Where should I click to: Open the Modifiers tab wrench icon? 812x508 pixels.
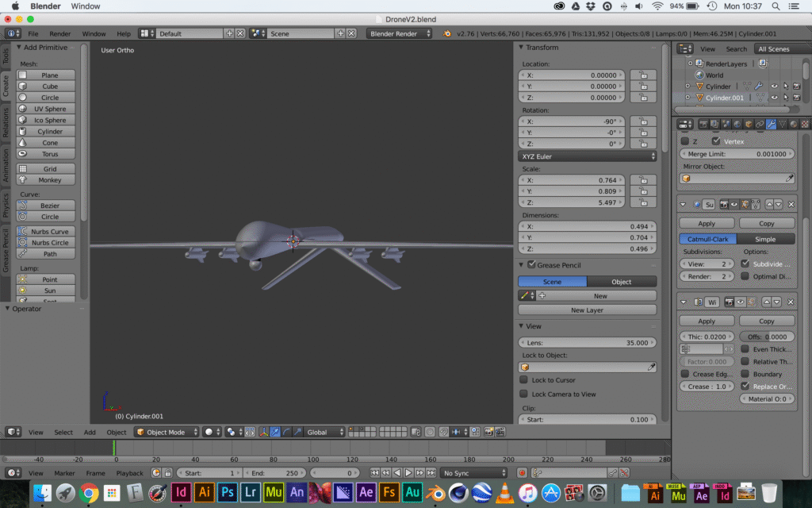[771, 124]
